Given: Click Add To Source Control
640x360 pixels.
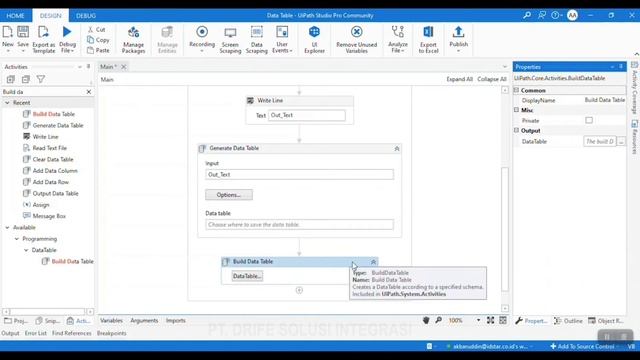Looking at the screenshot, I should click(582, 347).
